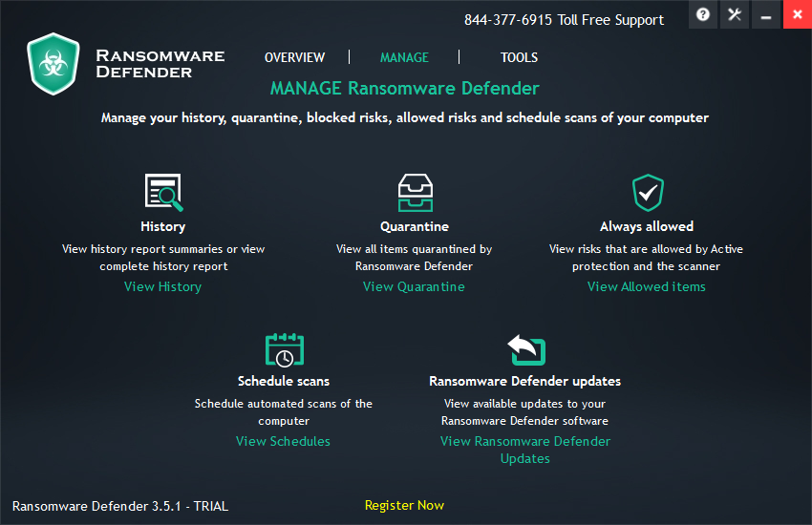The image size is (812, 525).
Task: Click the 'Manage your history, quarantine' description line
Action: (405, 118)
